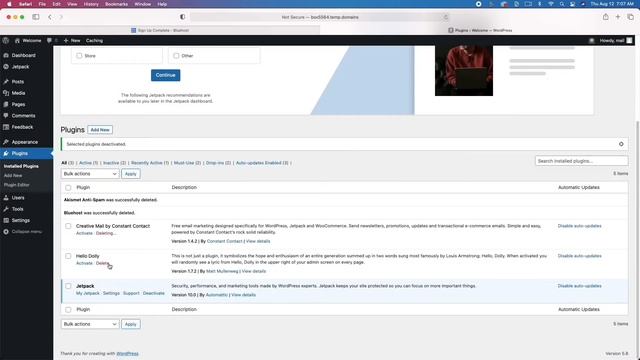Switch to Sign Up Complete Bluehost tab
Image resolution: width=640 pixels, height=360 pixels.
(160, 30)
